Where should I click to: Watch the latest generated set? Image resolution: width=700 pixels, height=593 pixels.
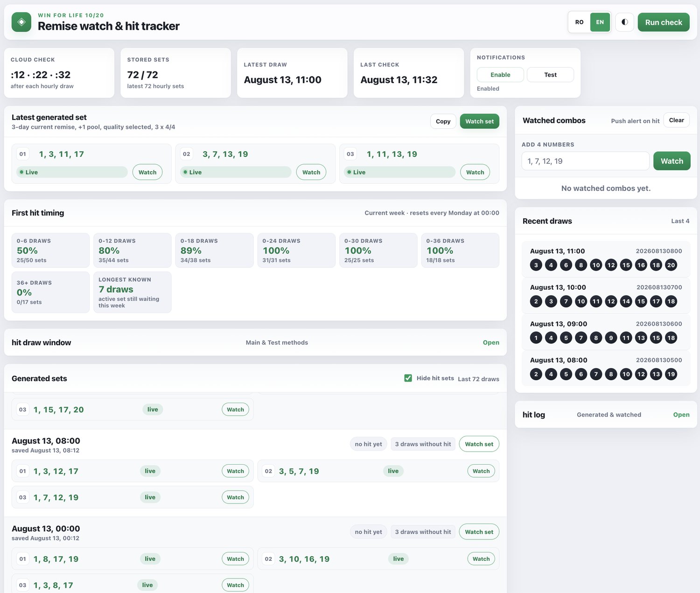(479, 121)
